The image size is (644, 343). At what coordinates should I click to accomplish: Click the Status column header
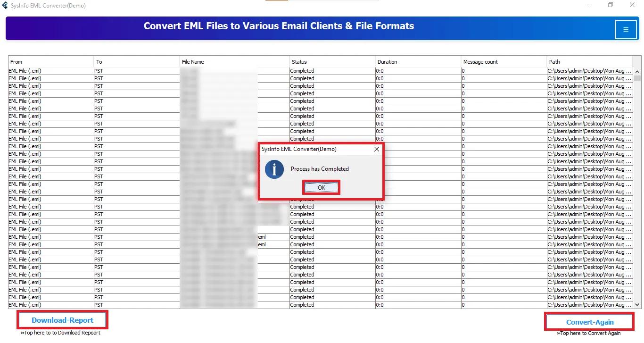332,62
